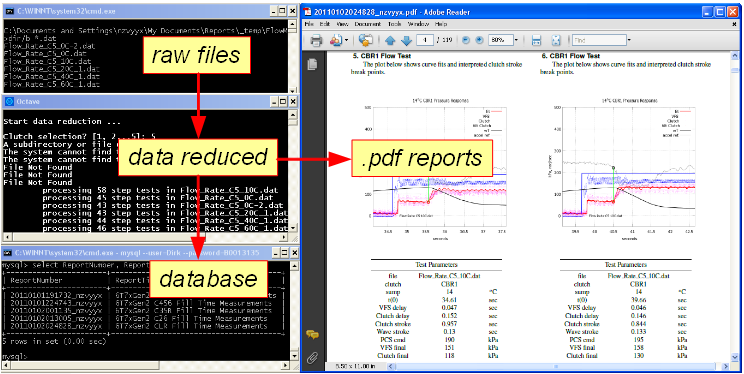This screenshot has width=744, height=374.
Task: Click mysql window horizontal scroll right arrow
Action: click(285, 366)
